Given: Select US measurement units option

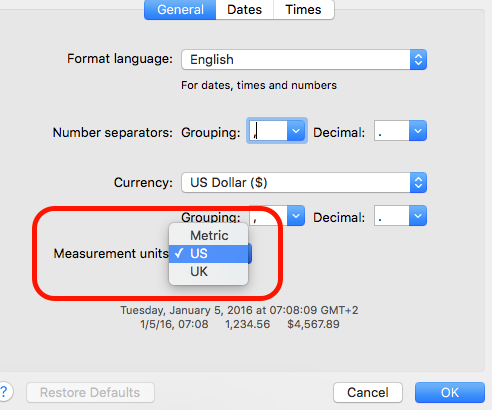Looking at the screenshot, I should click(x=209, y=254).
